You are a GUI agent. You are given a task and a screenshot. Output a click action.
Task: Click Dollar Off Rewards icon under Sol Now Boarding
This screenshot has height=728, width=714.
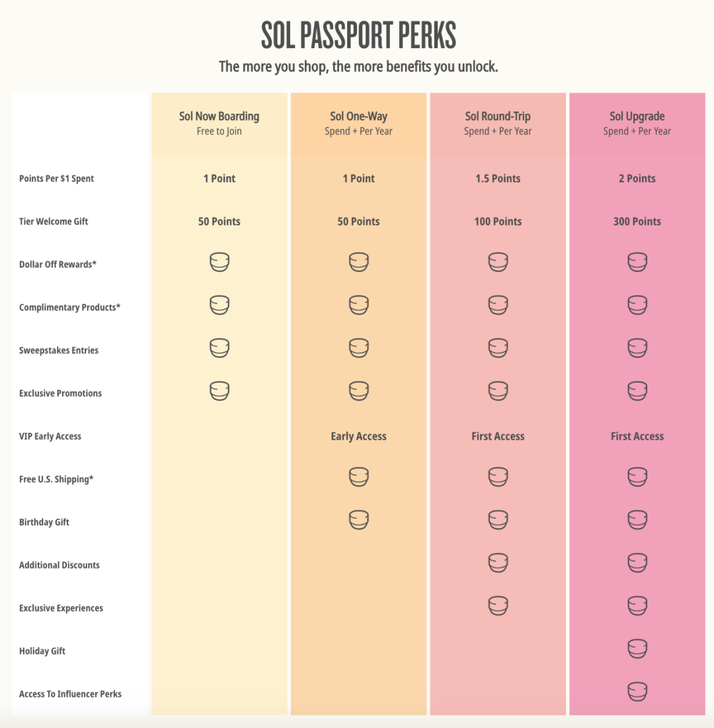click(219, 262)
